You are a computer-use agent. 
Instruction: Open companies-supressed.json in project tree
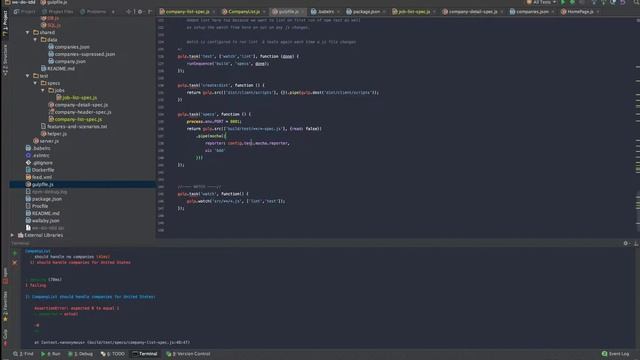(x=81, y=54)
